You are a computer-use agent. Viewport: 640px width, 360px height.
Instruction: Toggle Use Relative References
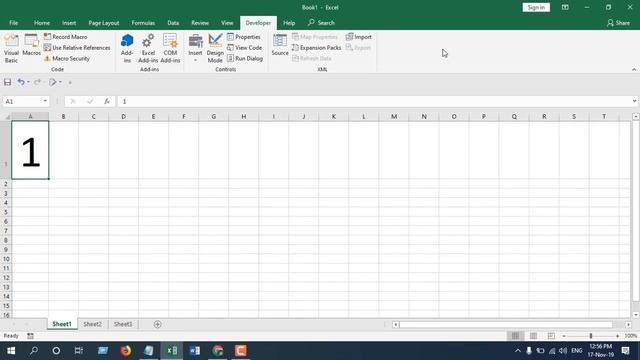point(77,48)
